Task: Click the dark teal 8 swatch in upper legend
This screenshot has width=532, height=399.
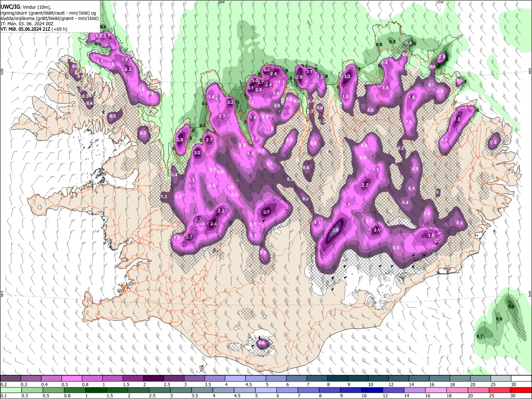Action: (337, 379)
